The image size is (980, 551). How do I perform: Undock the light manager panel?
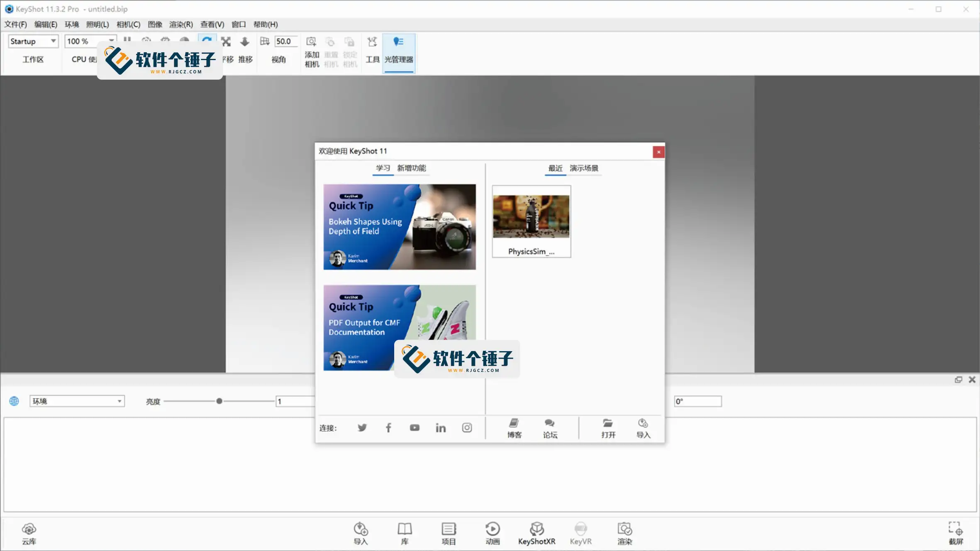[958, 379]
